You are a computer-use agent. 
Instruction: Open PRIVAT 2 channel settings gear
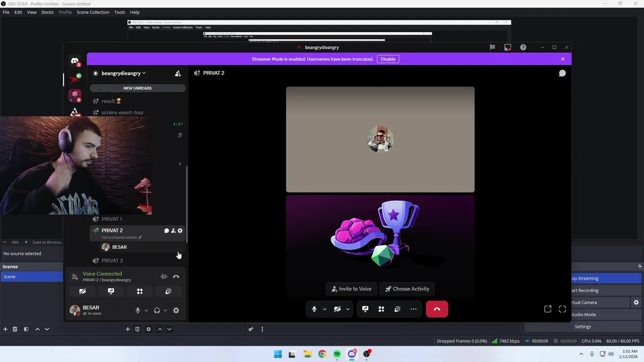[180, 231]
